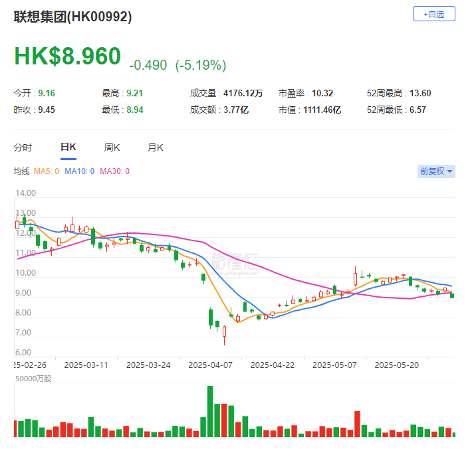Switch to the 分时 chart tab
The image size is (476, 451).
point(23,147)
